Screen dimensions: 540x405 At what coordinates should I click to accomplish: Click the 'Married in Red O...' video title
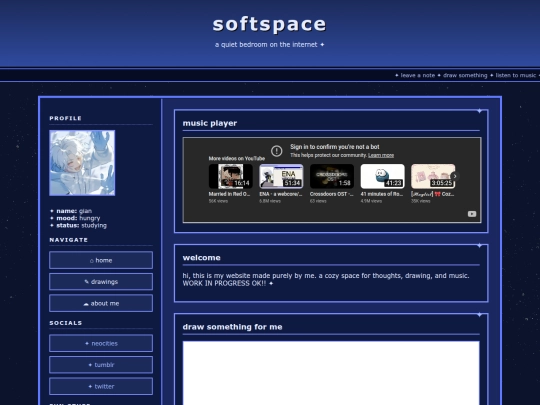point(229,194)
